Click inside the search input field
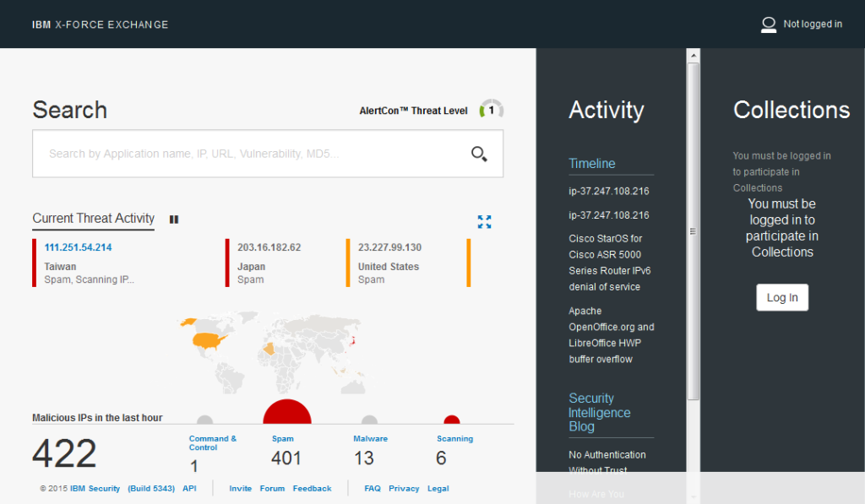Image resolution: width=865 pixels, height=504 pixels. [x=253, y=154]
